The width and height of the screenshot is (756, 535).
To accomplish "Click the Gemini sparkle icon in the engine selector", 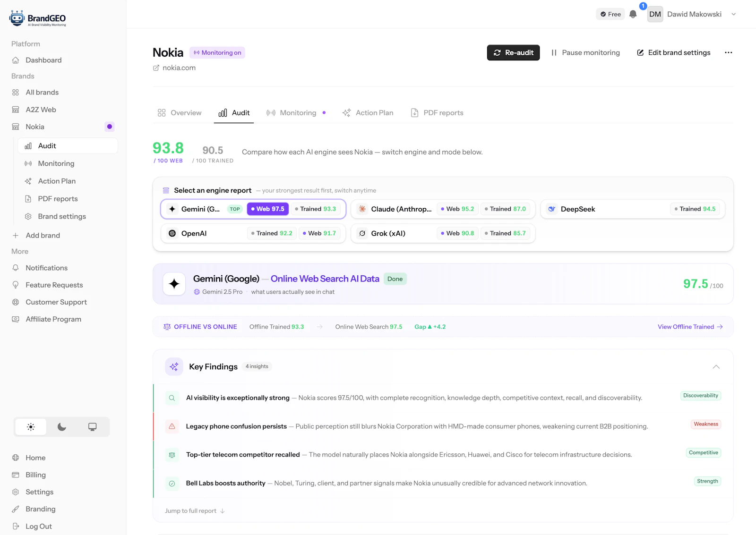I will click(172, 209).
